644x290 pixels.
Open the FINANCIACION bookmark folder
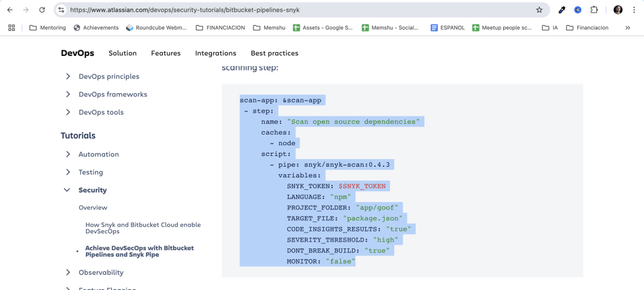[221, 28]
